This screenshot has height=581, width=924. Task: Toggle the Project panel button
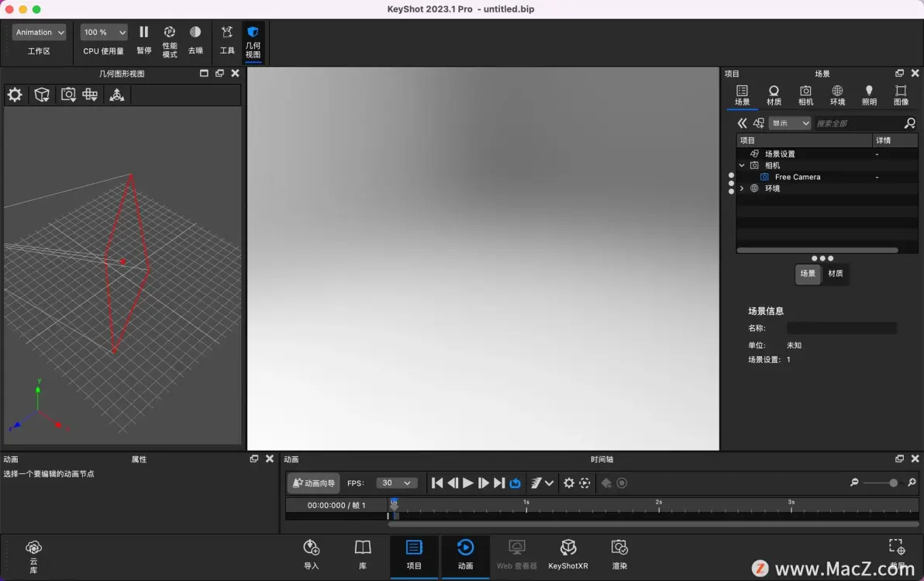pos(414,555)
